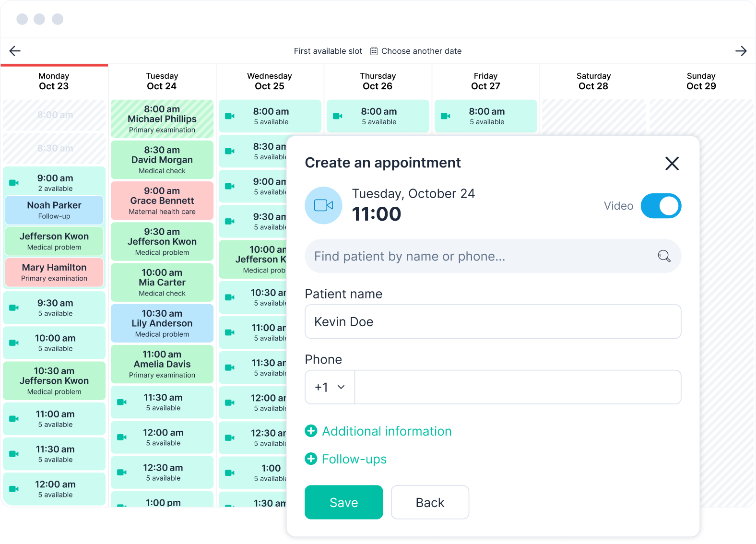Click the Patient name field showing Kevin Doe
Viewport: 756px width, 544px height.
coord(493,321)
